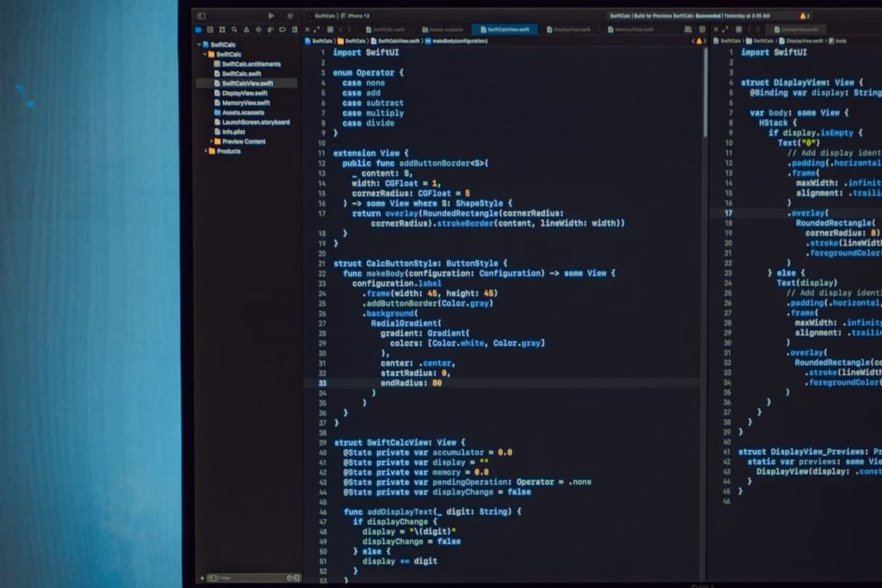Open the Find navigator magnifier icon

click(234, 29)
